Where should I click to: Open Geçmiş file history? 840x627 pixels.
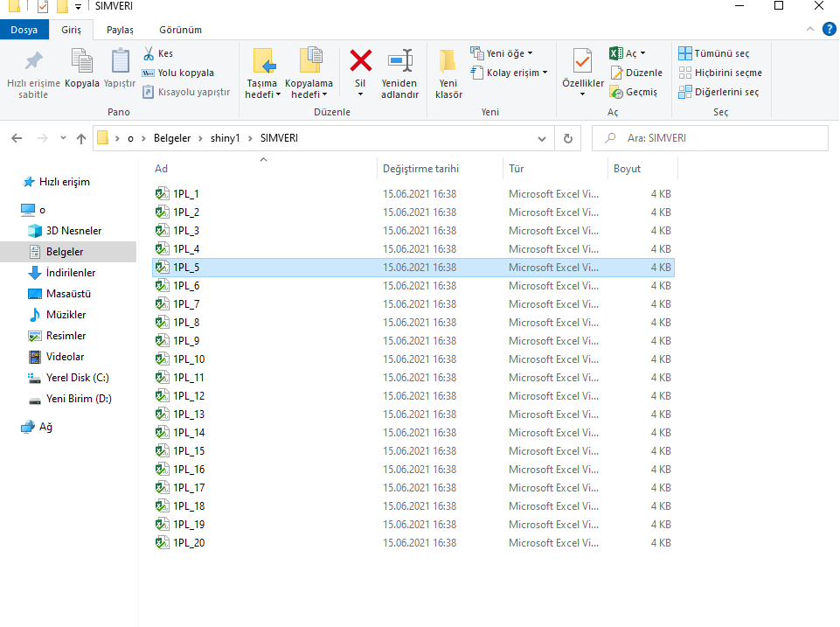coord(634,92)
